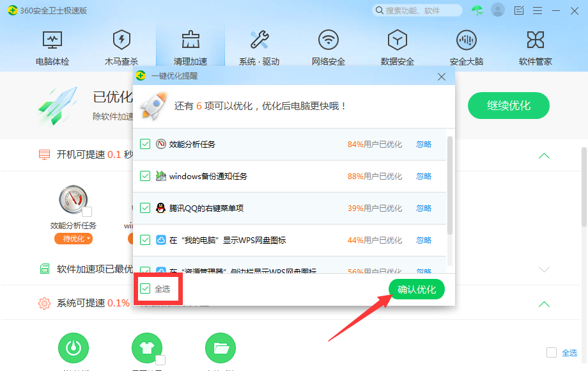Click the green folder icon item
The height and width of the screenshot is (371, 588).
220,348
